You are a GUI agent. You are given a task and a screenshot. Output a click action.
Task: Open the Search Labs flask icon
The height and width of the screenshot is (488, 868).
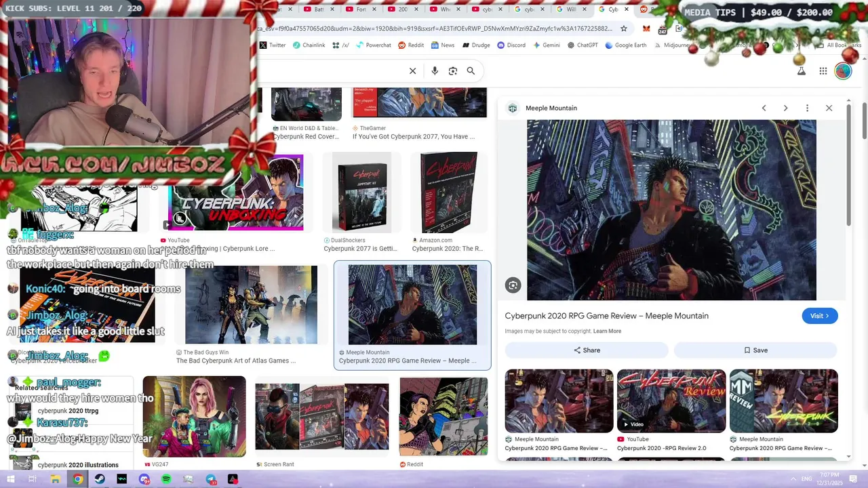pos(801,71)
